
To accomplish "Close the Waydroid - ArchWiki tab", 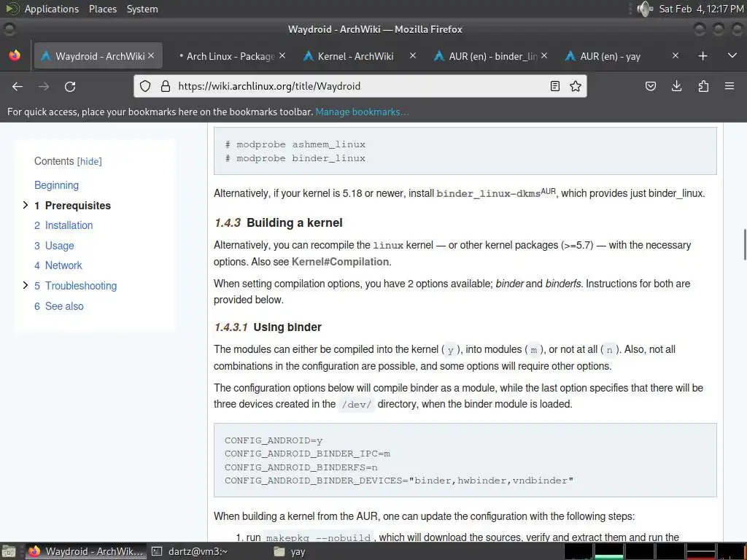I will pyautogui.click(x=151, y=55).
